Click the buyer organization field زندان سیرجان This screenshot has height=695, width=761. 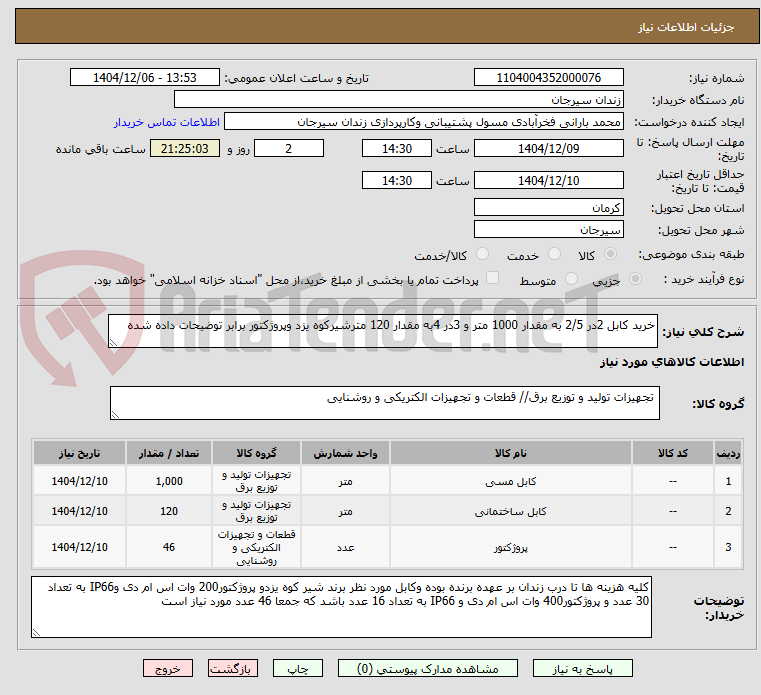pyautogui.click(x=398, y=99)
